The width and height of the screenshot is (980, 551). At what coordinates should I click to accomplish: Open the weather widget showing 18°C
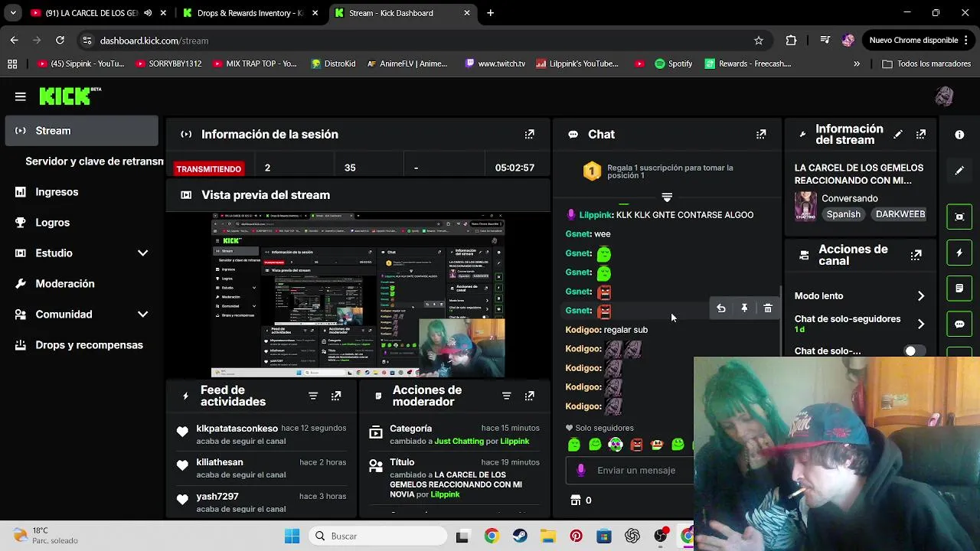(46, 536)
